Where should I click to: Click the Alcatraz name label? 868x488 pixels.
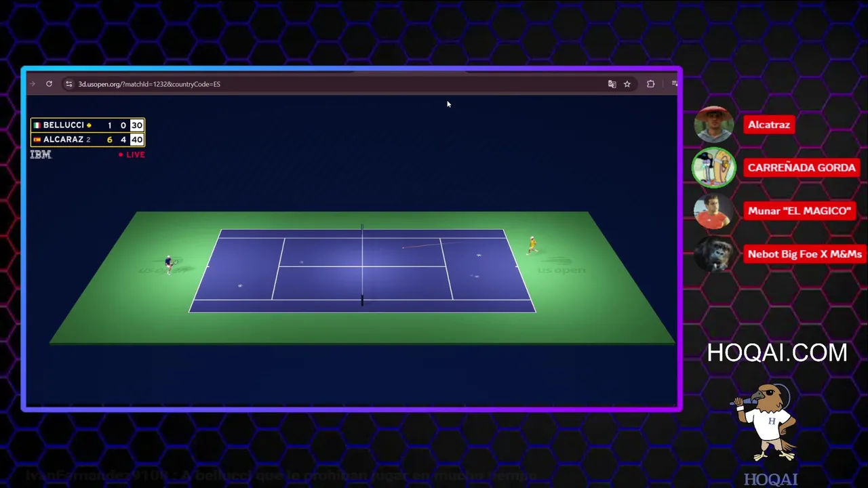pos(769,125)
